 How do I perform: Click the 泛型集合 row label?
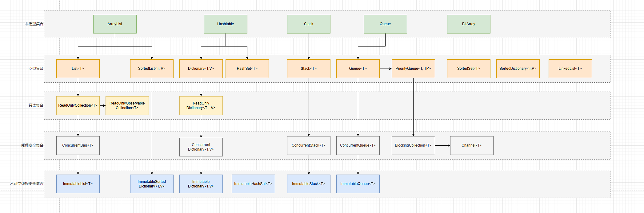36,69
